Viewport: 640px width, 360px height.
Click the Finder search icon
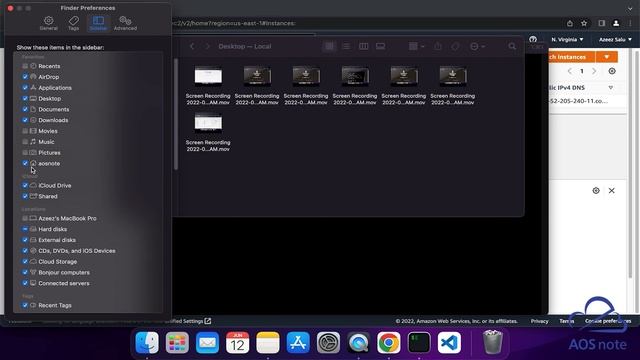pyautogui.click(x=512, y=47)
